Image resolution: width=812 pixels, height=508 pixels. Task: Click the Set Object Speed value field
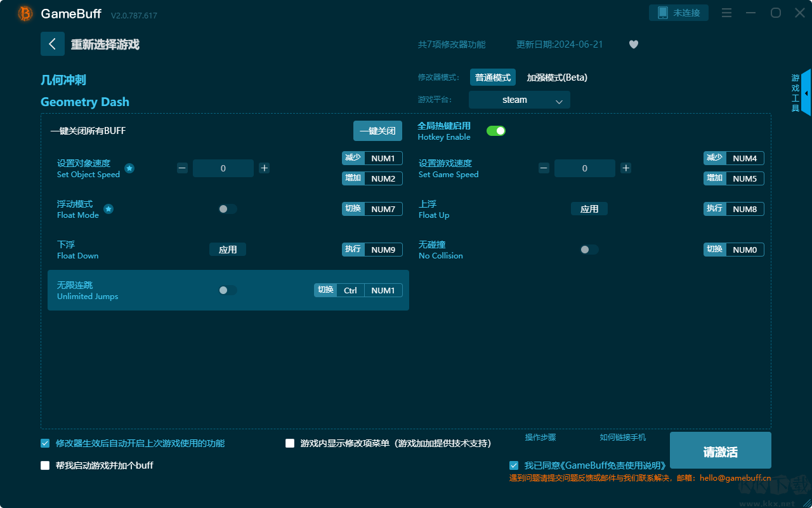223,168
